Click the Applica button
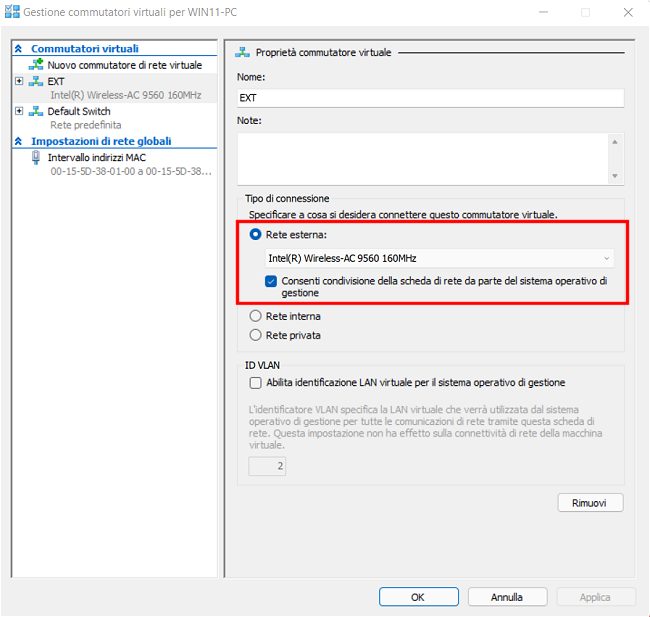 [x=596, y=597]
